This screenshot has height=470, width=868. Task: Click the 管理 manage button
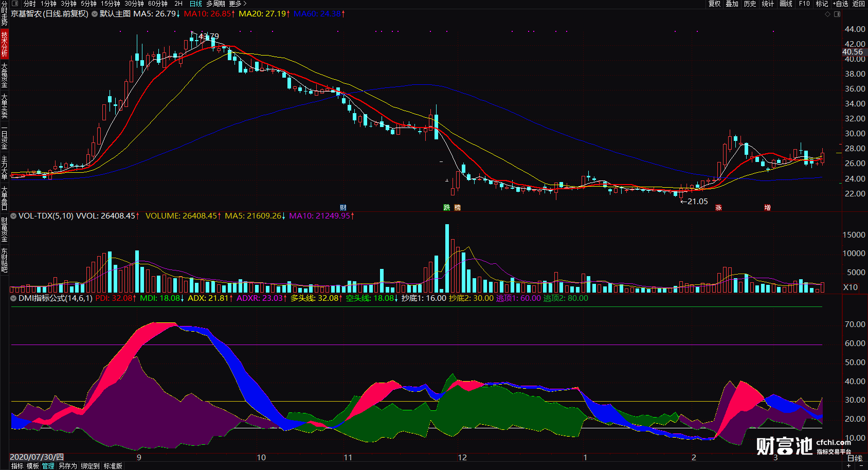[x=48, y=466]
